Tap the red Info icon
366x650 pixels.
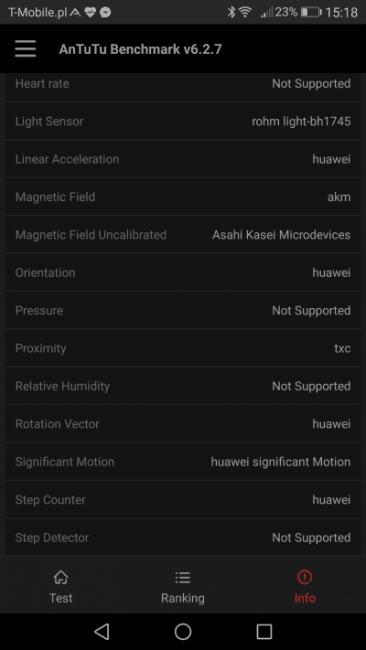[x=305, y=577]
